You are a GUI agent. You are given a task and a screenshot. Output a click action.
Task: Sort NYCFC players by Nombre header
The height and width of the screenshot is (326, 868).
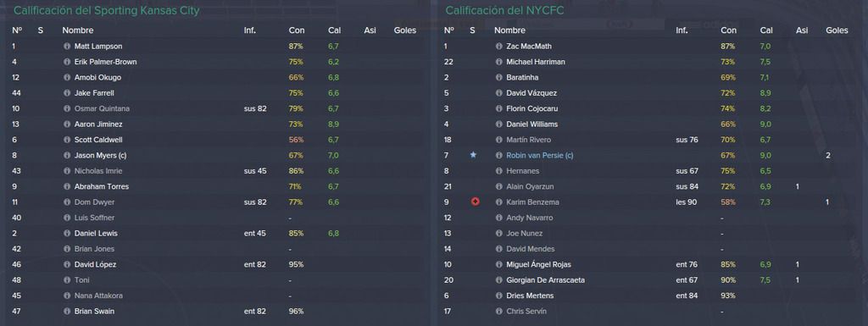click(x=509, y=30)
